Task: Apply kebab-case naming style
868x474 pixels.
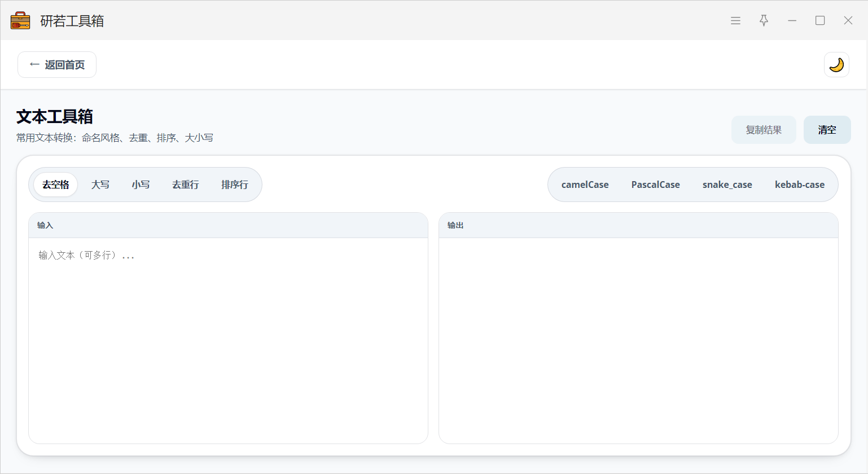Action: [799, 185]
